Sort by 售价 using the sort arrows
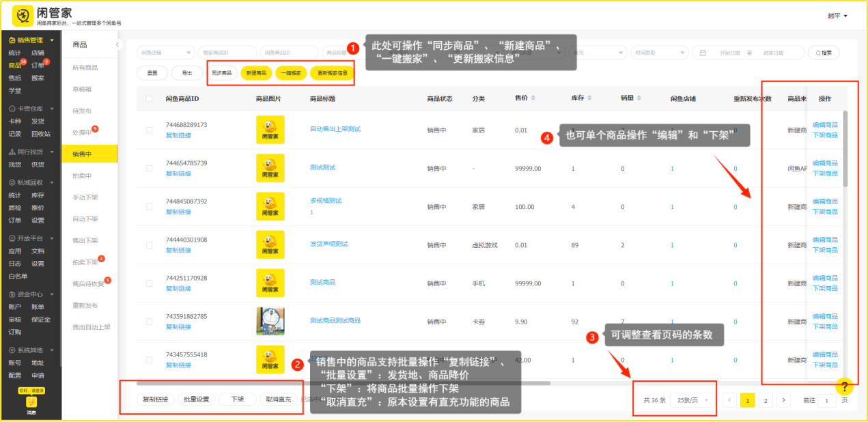The height and width of the screenshot is (422, 868). [x=533, y=98]
